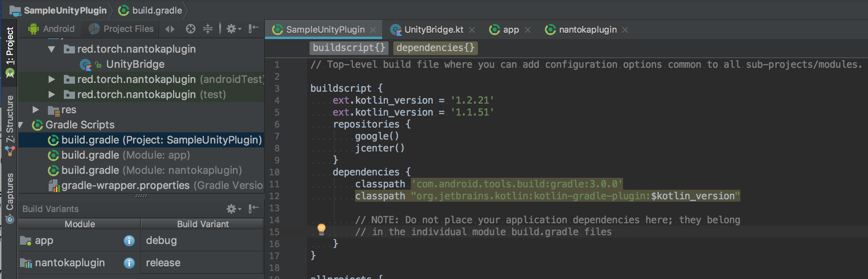Image resolution: width=868 pixels, height=279 pixels.
Task: Change the app build variant debug
Action: (202, 240)
